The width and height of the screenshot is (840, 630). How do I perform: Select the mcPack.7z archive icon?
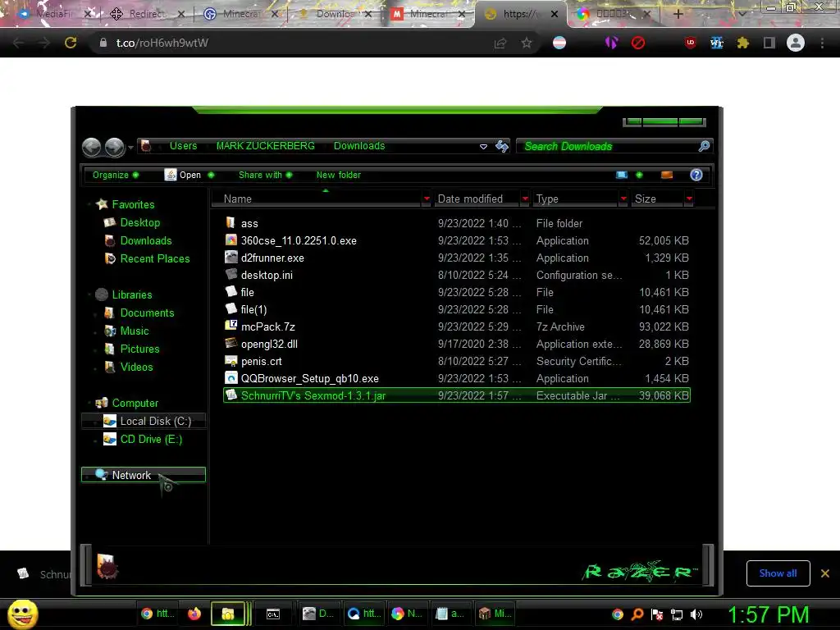231,326
